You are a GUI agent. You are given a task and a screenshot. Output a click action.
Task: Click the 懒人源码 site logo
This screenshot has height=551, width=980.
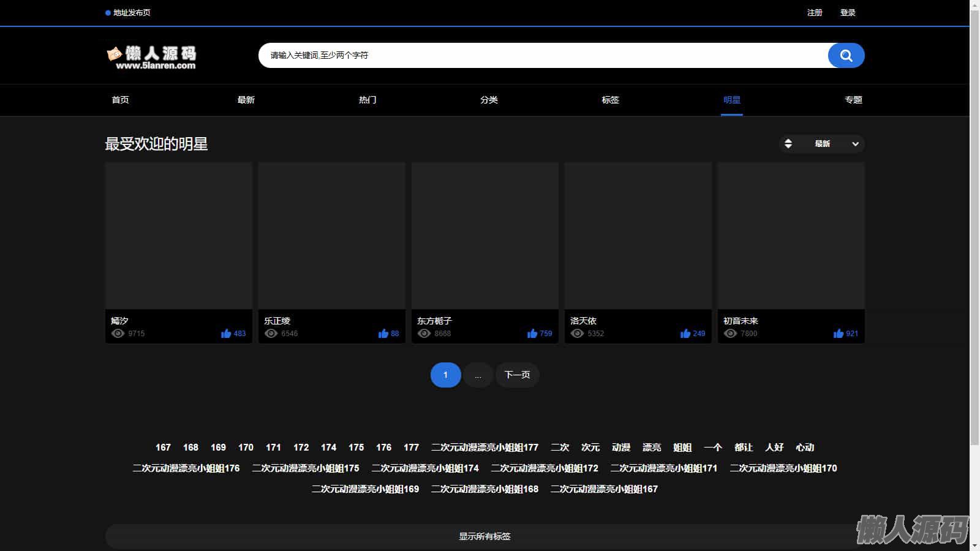[152, 57]
